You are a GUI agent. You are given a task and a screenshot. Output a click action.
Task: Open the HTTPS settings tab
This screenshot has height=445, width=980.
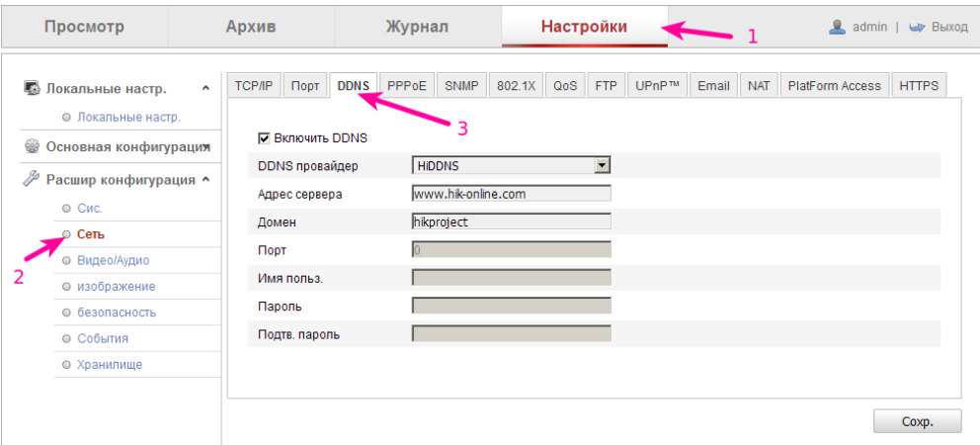(x=919, y=86)
